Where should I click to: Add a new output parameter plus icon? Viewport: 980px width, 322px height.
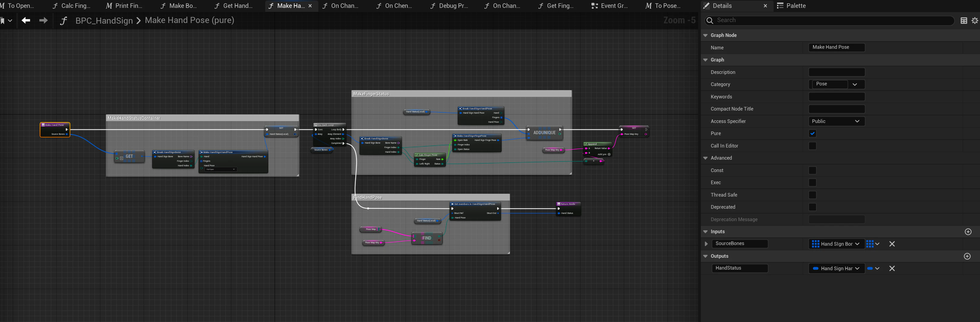coord(968,256)
